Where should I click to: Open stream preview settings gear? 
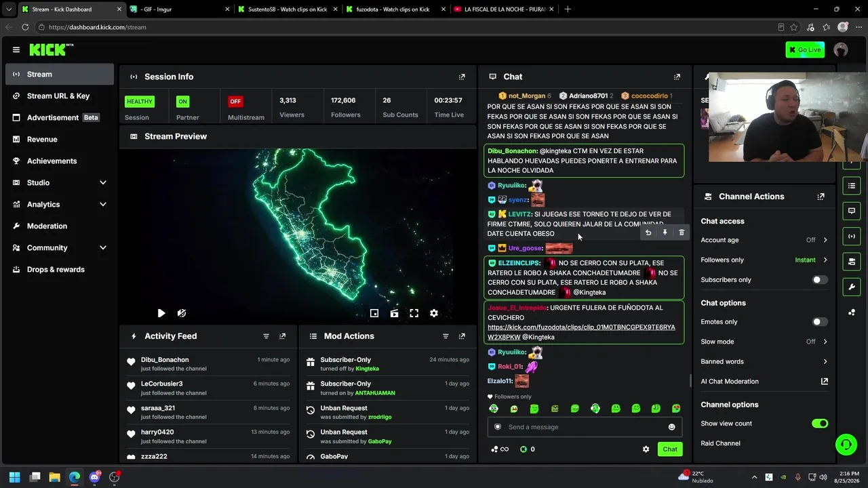(434, 313)
